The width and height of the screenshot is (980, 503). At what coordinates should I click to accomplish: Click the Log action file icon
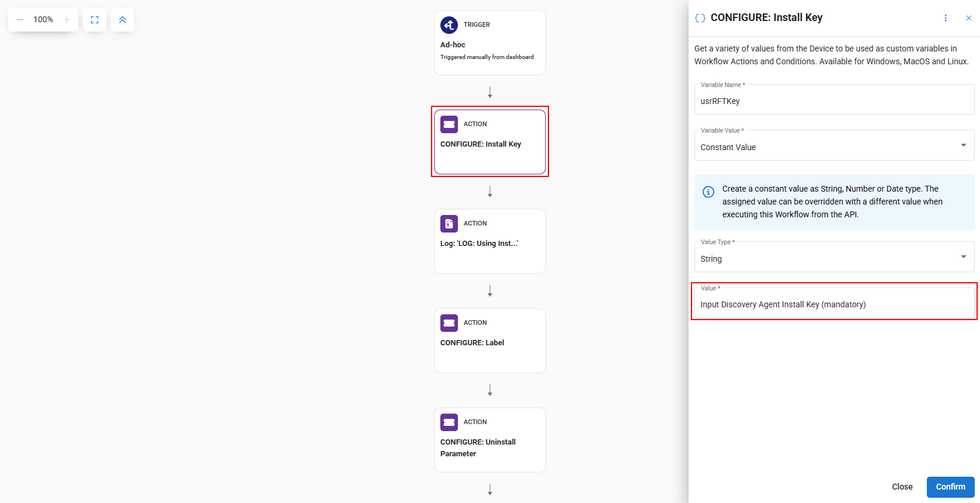(449, 224)
